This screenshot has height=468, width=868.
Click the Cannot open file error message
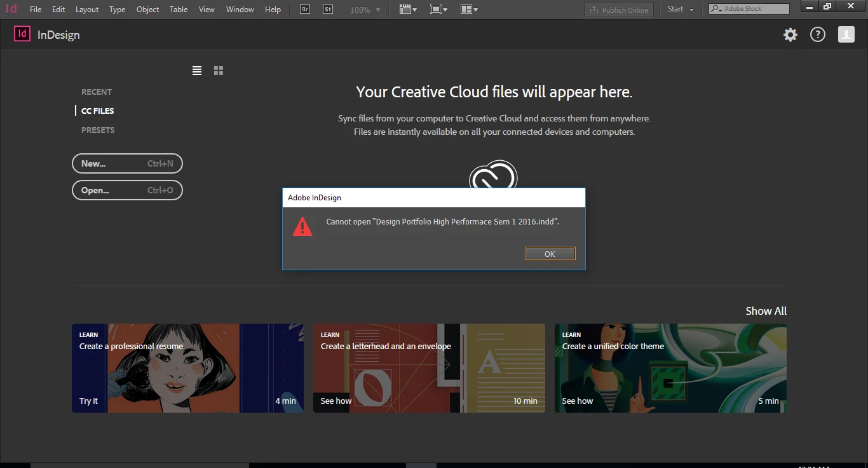pos(443,222)
